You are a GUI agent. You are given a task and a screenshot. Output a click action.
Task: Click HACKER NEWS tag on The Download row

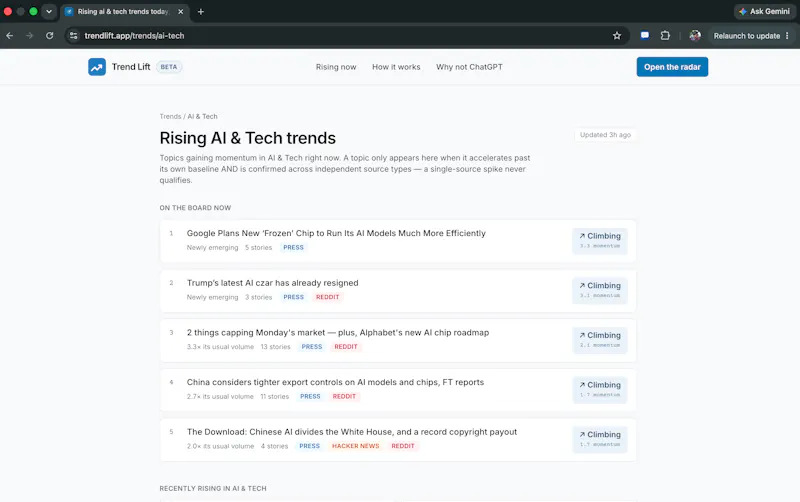pyautogui.click(x=356, y=446)
